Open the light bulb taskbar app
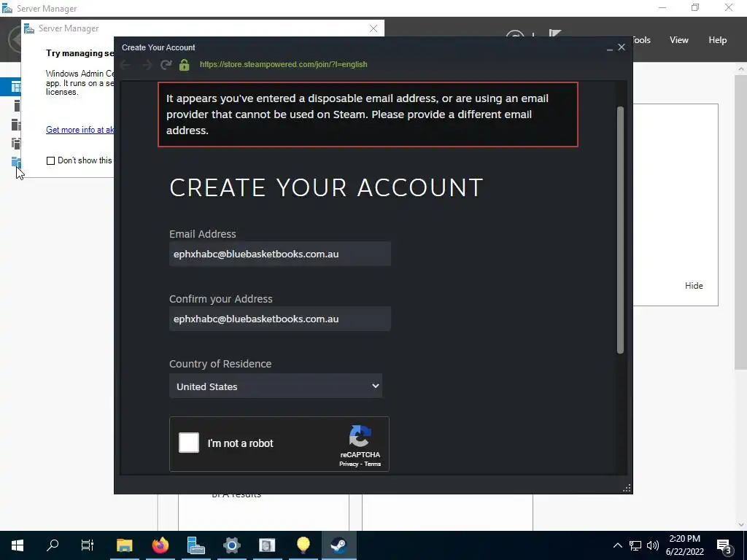747x560 pixels. tap(303, 545)
